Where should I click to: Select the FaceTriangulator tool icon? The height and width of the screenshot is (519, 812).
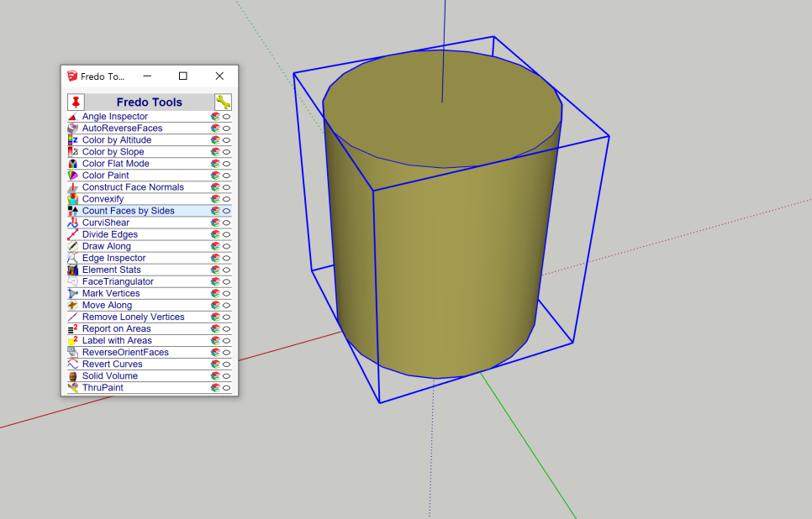(73, 281)
